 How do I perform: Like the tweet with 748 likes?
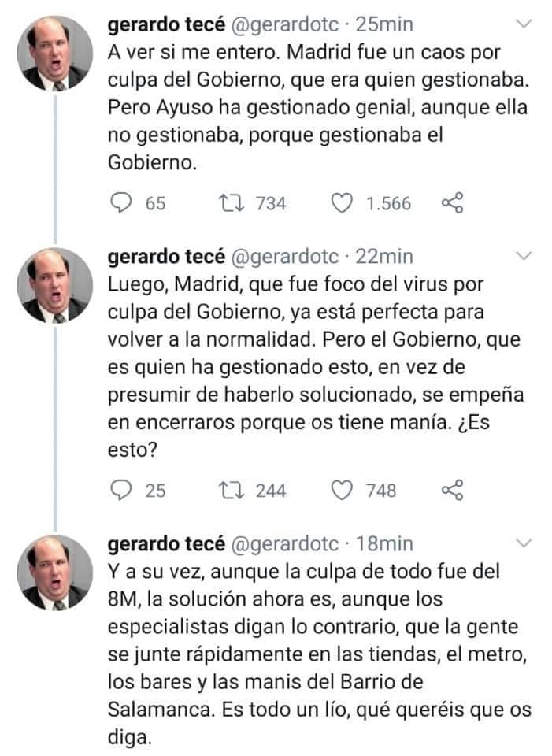[341, 491]
